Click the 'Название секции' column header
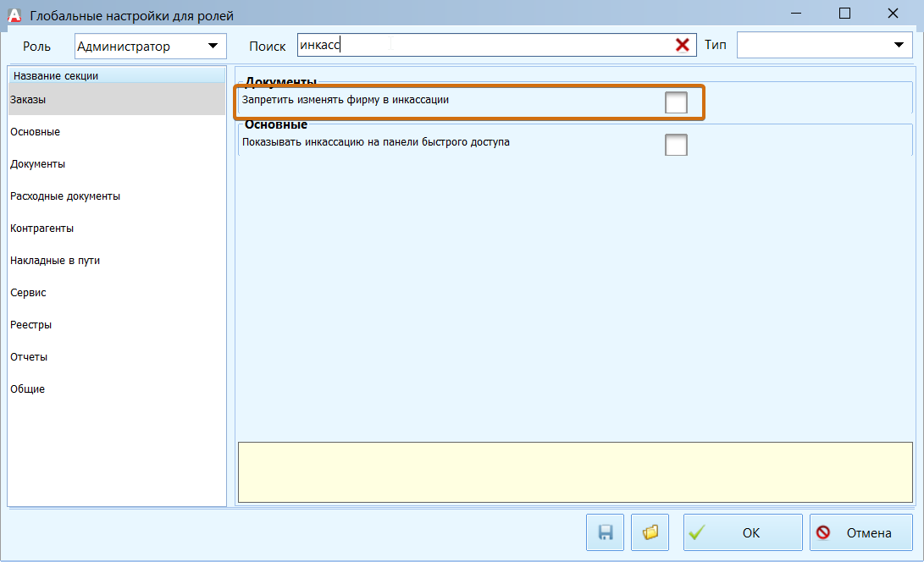Viewport: 924px width, 562px height. [x=117, y=75]
